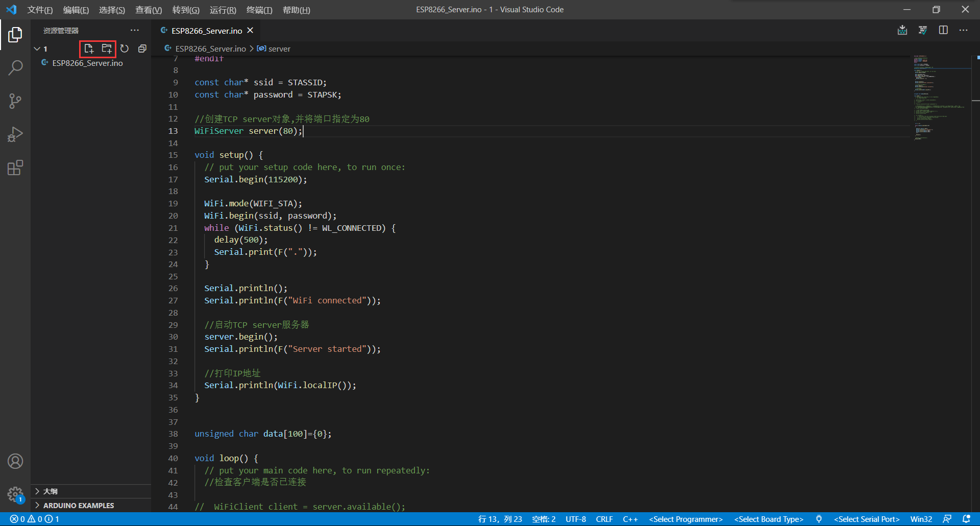Open the serial monitor plug icon
The image size is (980, 526).
coord(819,519)
